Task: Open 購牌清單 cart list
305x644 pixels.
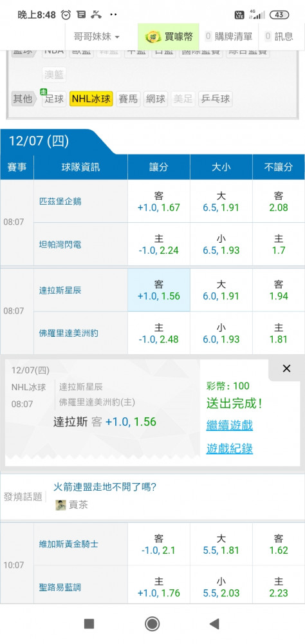Action: (228, 37)
